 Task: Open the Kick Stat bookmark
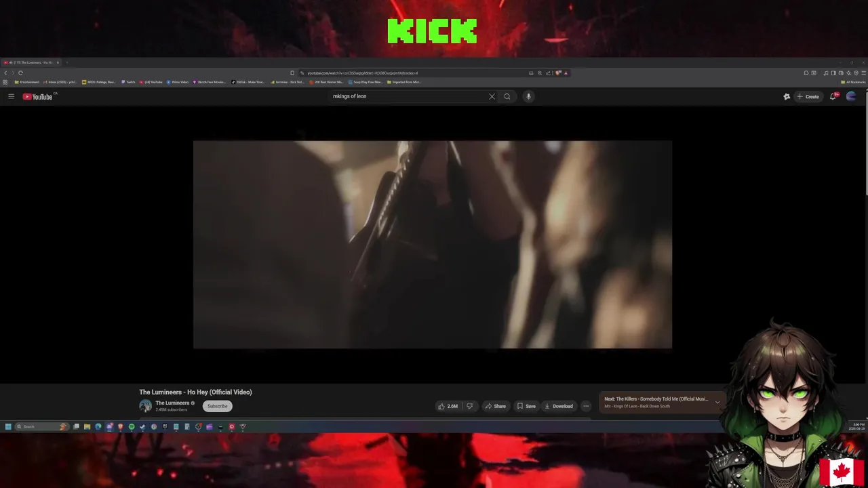tap(288, 82)
